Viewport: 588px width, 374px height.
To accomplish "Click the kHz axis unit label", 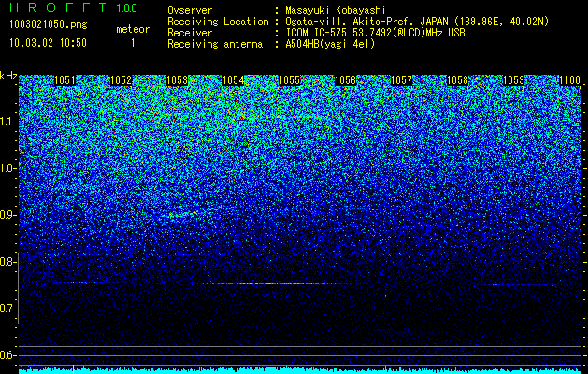I will coord(8,76).
